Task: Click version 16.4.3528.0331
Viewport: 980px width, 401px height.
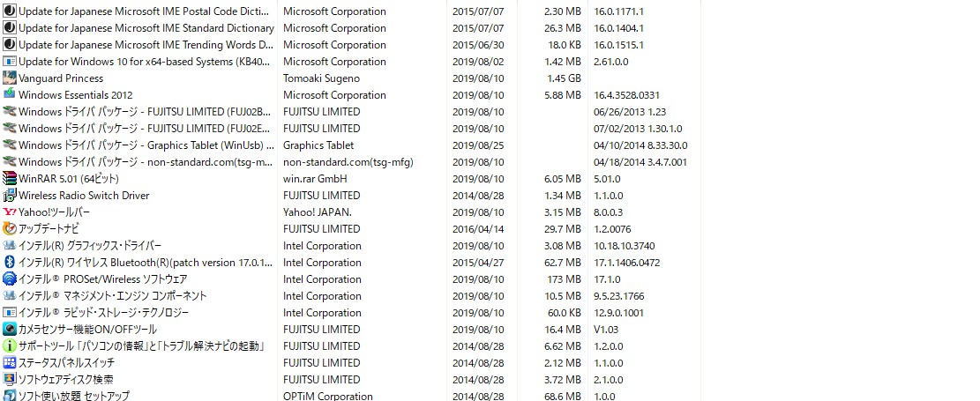Action: pyautogui.click(x=627, y=95)
